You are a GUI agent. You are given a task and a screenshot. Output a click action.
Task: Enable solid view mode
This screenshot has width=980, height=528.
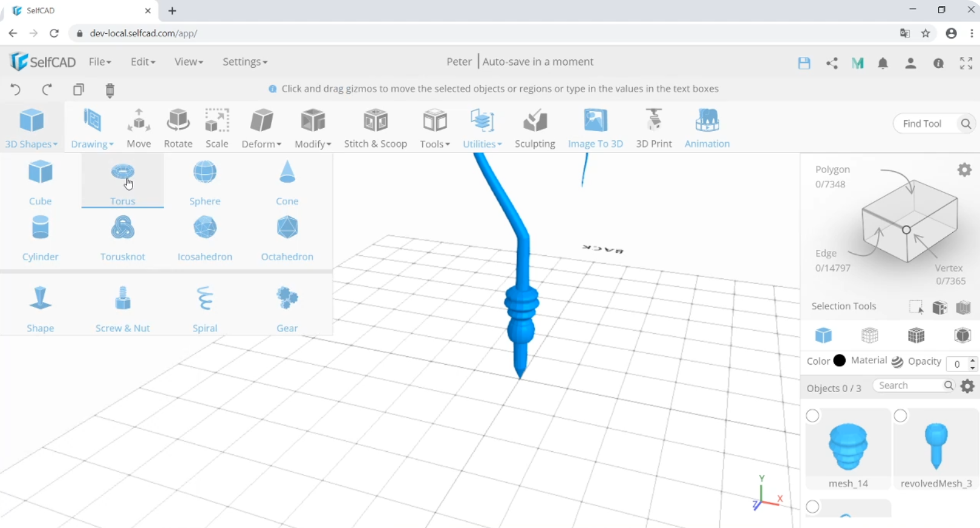coord(823,335)
